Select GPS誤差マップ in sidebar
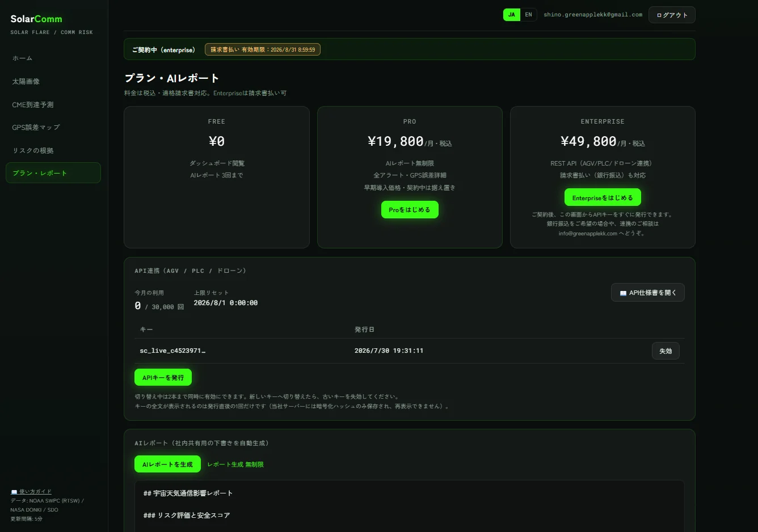This screenshot has width=758, height=532. click(53, 128)
